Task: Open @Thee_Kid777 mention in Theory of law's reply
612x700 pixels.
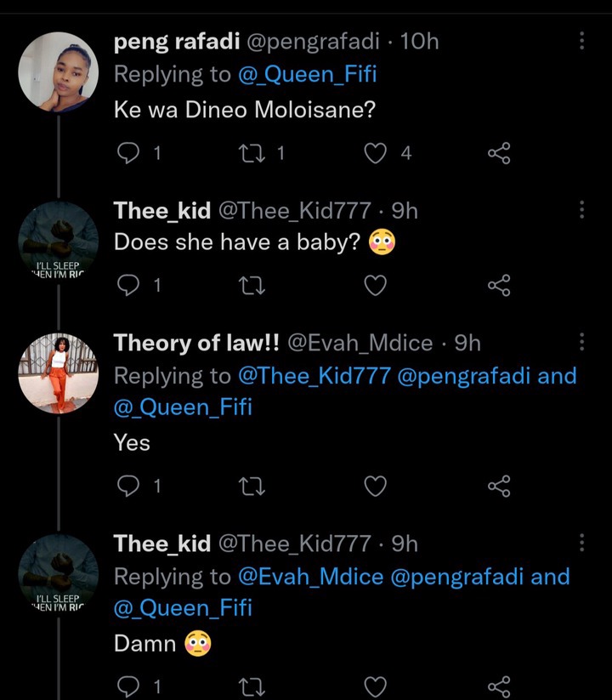Action: coord(314,376)
